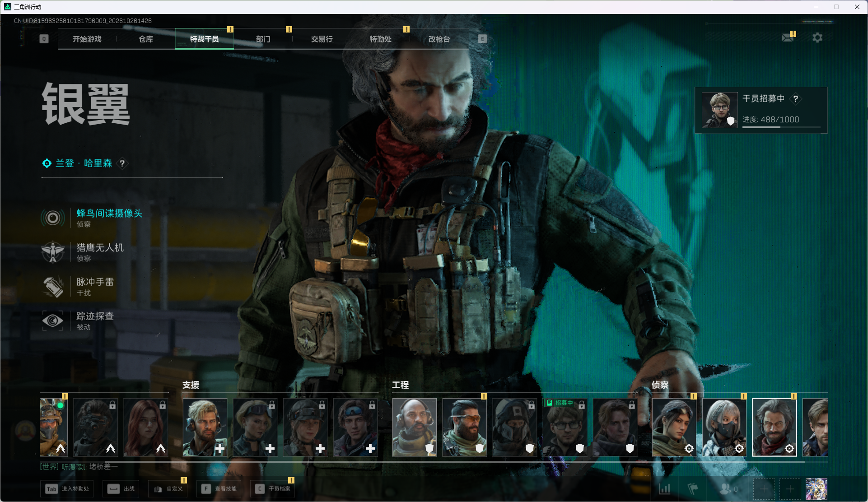This screenshot has width=868, height=502.
Task: Select the 蜂鸟间谍摄像头 skill icon
Action: coord(53,218)
